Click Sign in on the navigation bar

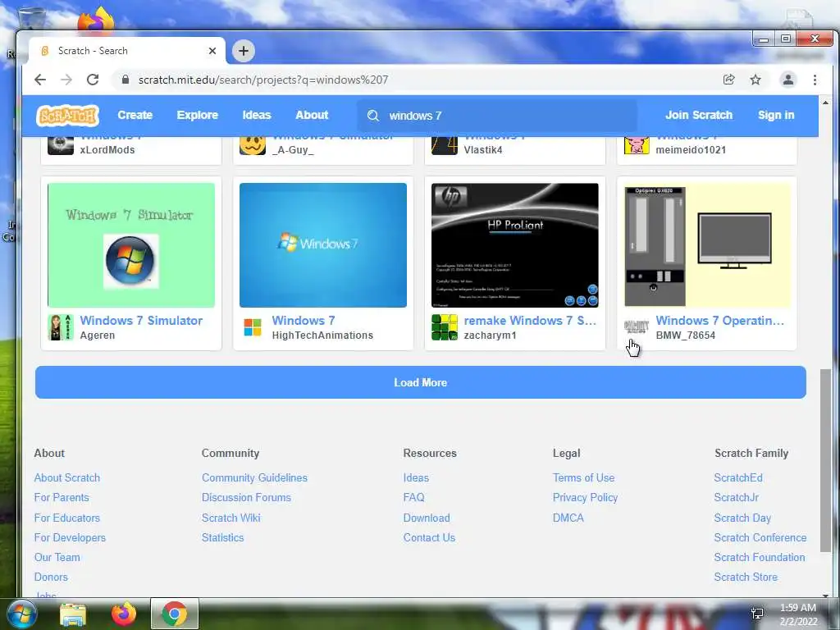pyautogui.click(x=776, y=115)
